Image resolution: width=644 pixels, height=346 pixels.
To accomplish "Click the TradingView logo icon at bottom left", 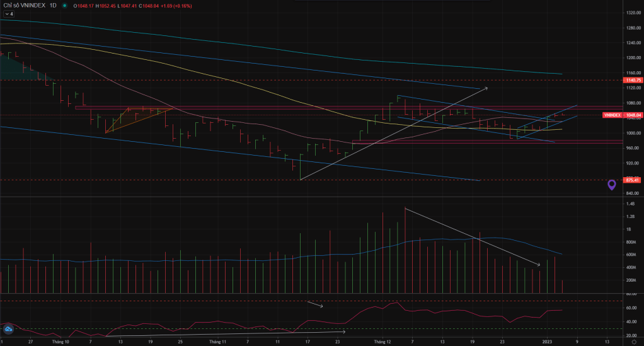I will click(x=8, y=330).
